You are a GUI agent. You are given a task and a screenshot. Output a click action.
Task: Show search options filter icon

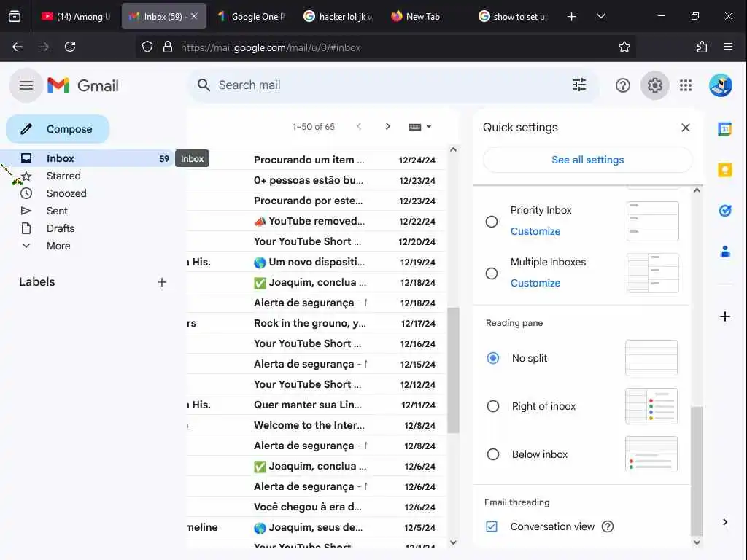coord(578,85)
